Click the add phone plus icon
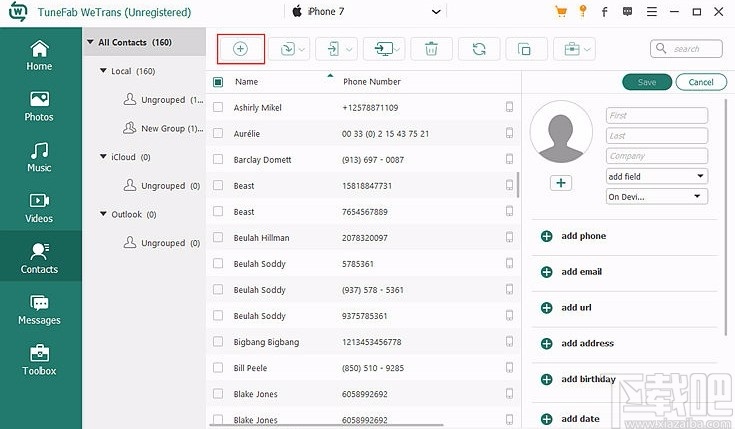The width and height of the screenshot is (735, 429). click(x=547, y=236)
